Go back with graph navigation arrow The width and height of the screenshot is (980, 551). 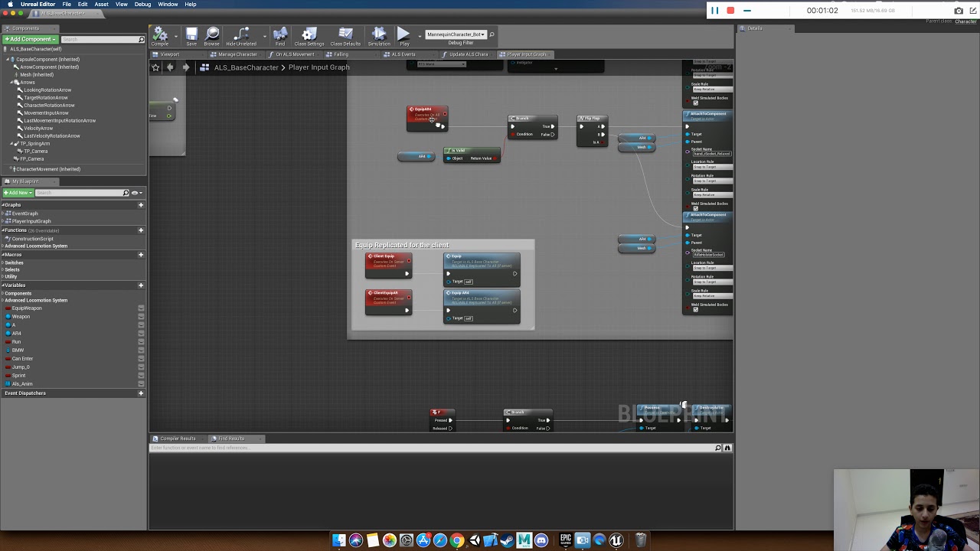pos(170,67)
